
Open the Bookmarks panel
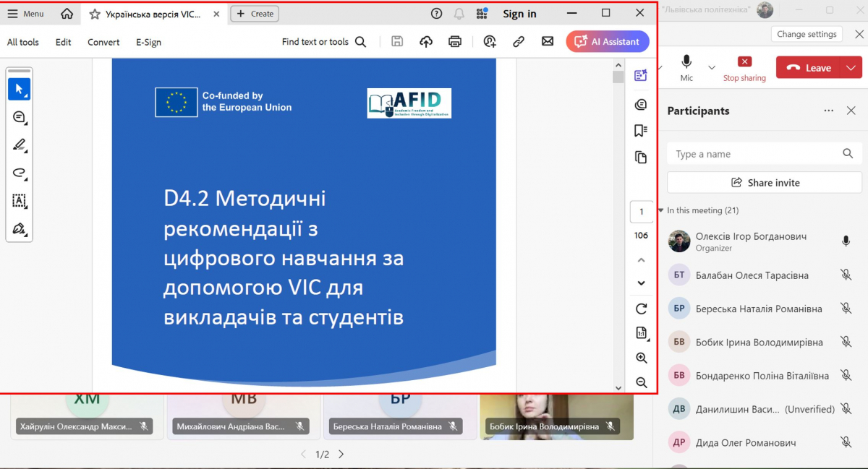coord(640,130)
